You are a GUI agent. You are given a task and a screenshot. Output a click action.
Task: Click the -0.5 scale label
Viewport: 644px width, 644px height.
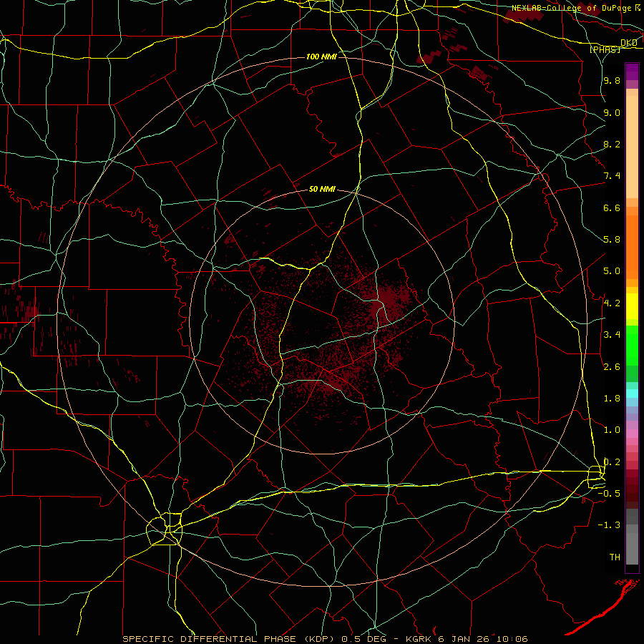point(609,494)
